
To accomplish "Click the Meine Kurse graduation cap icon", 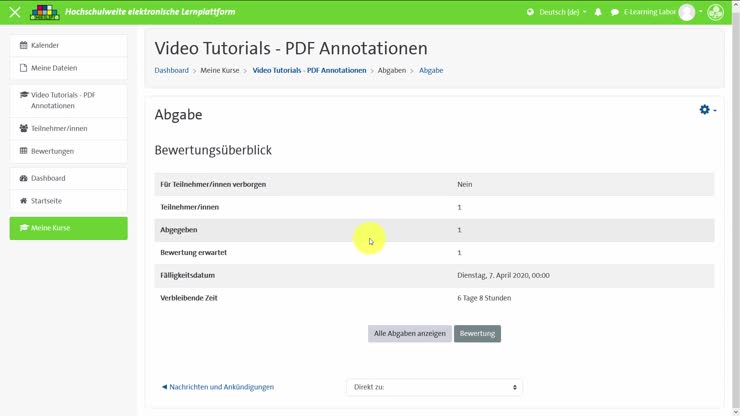I will pos(24,228).
